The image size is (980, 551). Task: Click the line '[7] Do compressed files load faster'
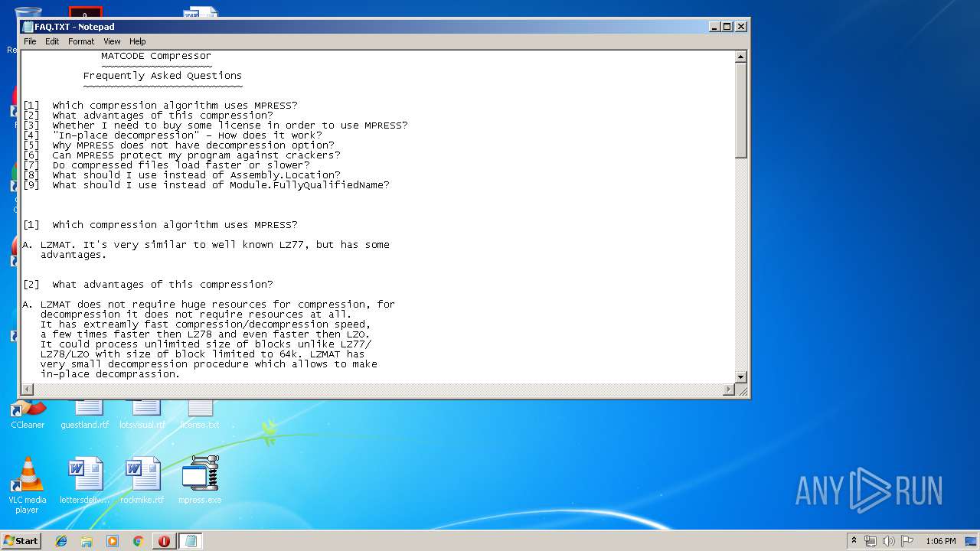click(x=166, y=165)
